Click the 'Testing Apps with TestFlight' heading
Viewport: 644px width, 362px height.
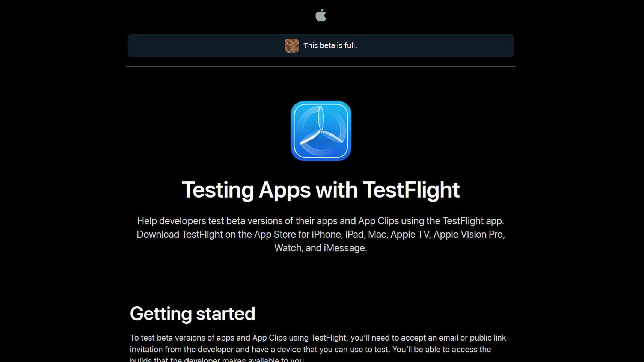(x=321, y=190)
